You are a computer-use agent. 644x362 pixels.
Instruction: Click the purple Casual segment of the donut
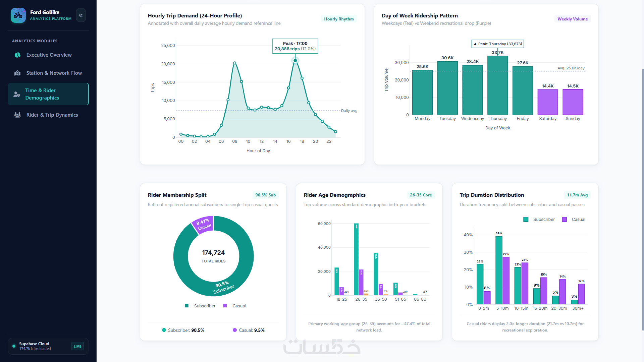[203, 225]
